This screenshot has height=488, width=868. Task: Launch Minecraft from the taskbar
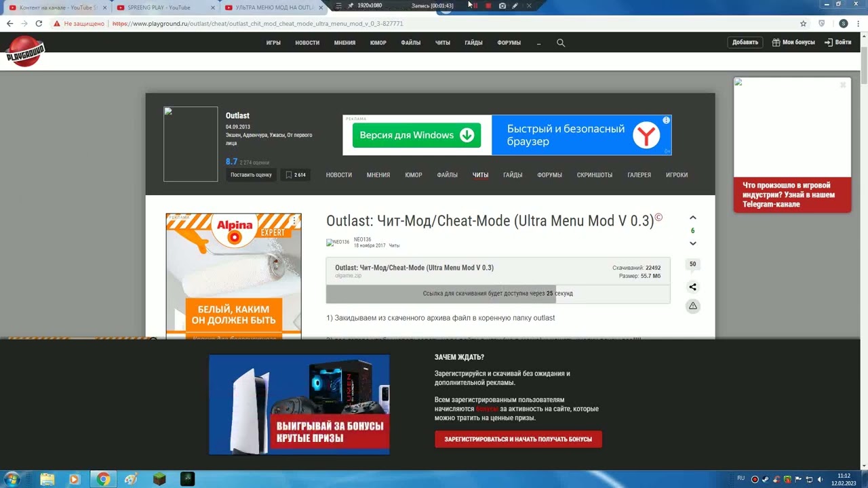click(x=159, y=479)
